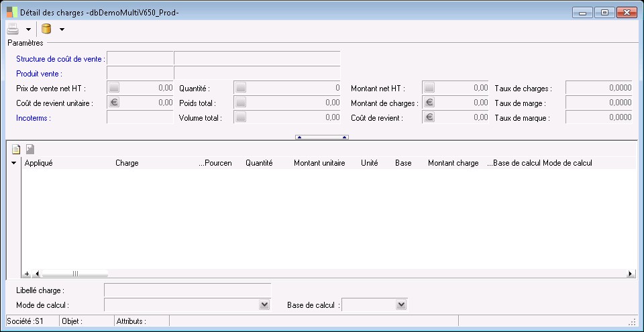644x332 pixels.
Task: Click euro icon of Montant de charges
Action: (429, 103)
